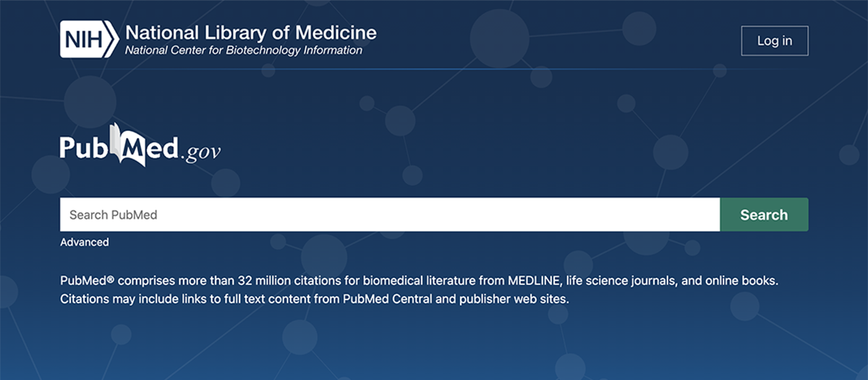Click the ".gov" part of the PubMed logo
This screenshot has width=868, height=380.
[x=201, y=151]
